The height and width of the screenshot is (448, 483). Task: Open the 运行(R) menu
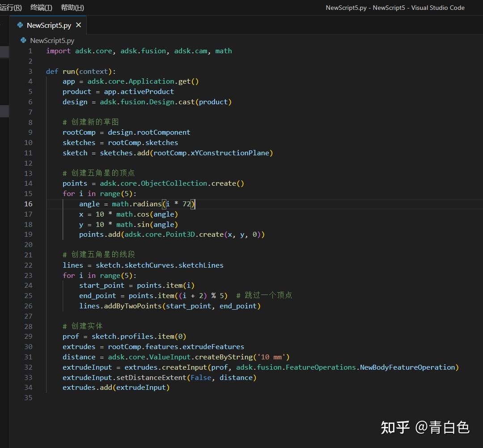coord(11,8)
